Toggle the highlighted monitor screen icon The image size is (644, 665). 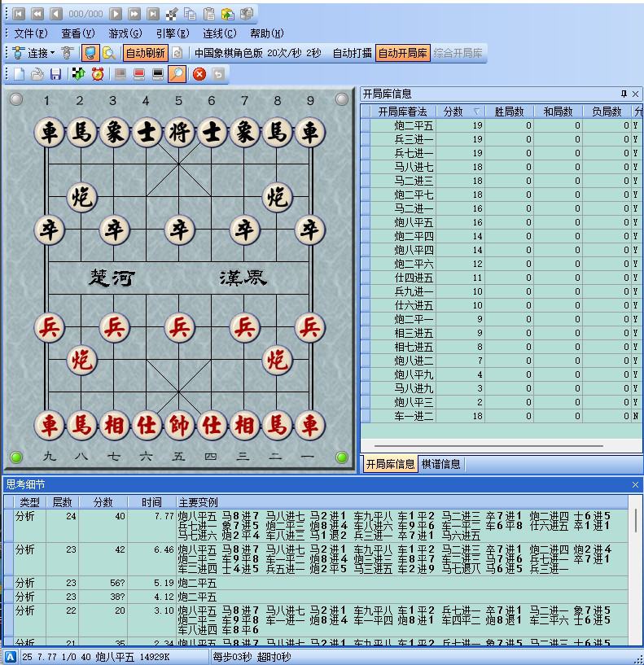90,53
